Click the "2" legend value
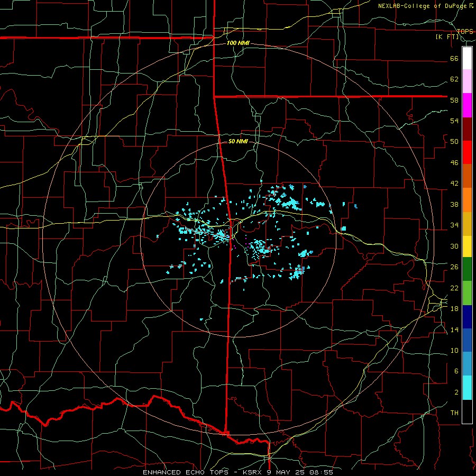The width and height of the screenshot is (476, 476). 456,392
